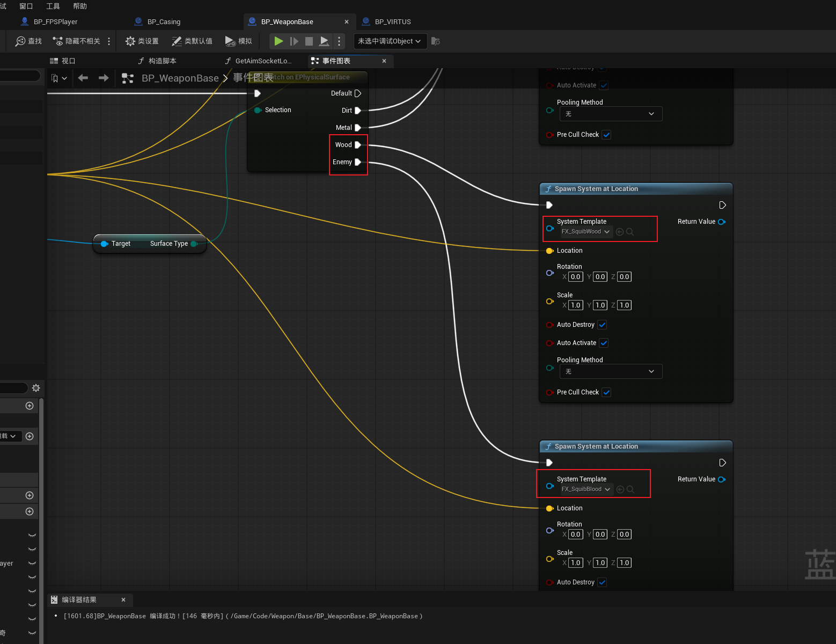Click the compile success log message
836x644 pixels.
point(243,616)
